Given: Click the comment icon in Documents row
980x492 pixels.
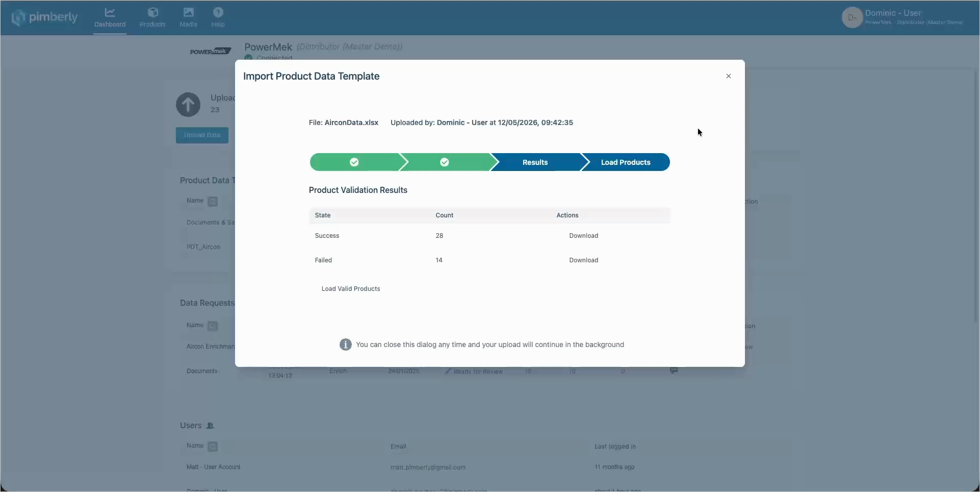Looking at the screenshot, I should tap(674, 371).
